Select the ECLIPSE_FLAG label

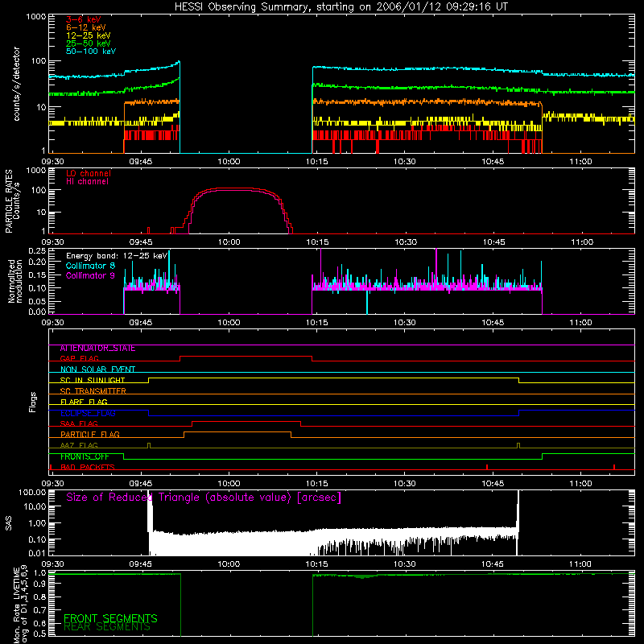tap(88, 413)
